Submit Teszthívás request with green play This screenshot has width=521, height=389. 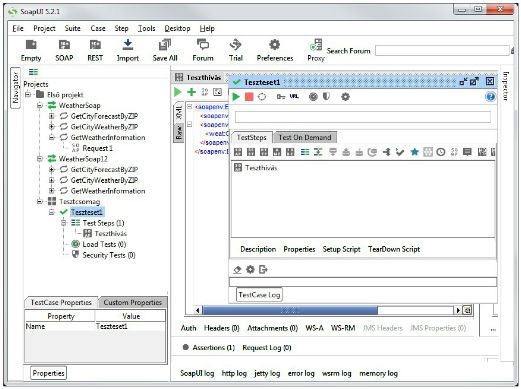pos(178,92)
